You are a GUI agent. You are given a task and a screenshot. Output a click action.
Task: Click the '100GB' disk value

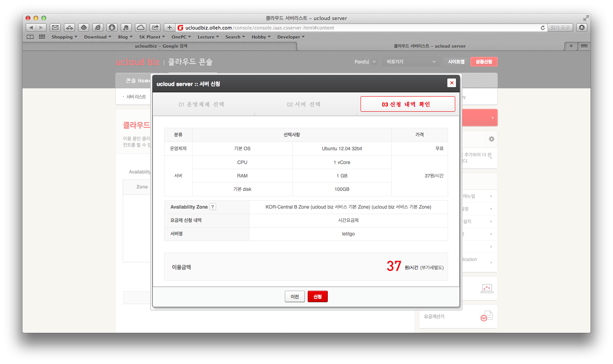(342, 189)
